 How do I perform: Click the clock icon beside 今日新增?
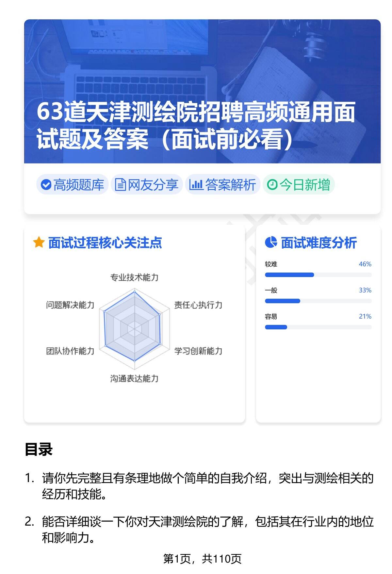[x=272, y=185]
